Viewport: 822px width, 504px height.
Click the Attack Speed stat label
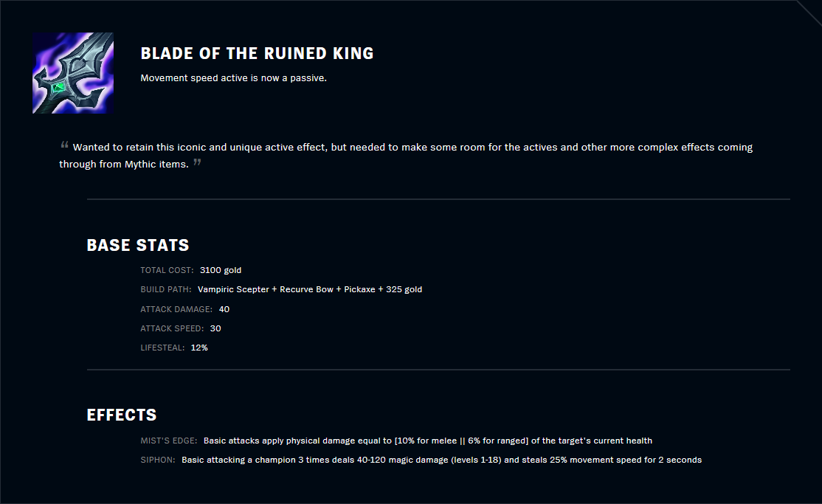point(172,328)
